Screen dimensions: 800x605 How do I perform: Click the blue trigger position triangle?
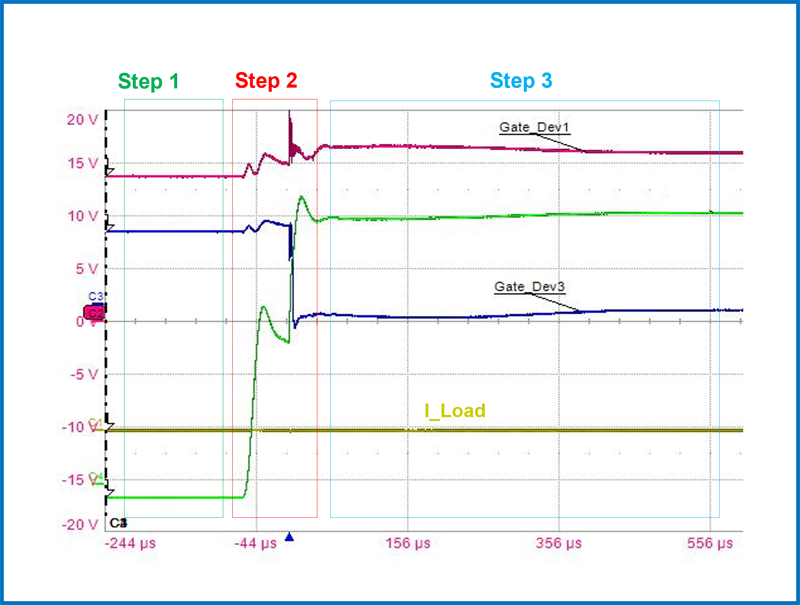[289, 537]
